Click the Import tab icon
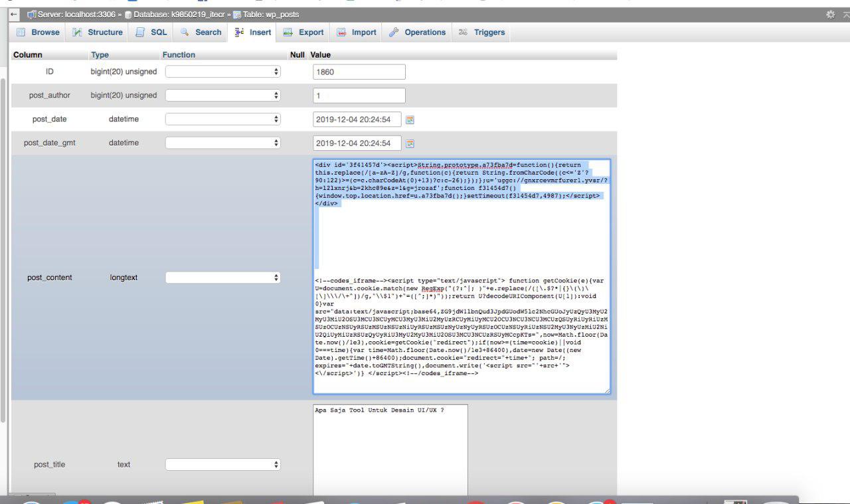This screenshot has height=504, width=850. click(341, 32)
